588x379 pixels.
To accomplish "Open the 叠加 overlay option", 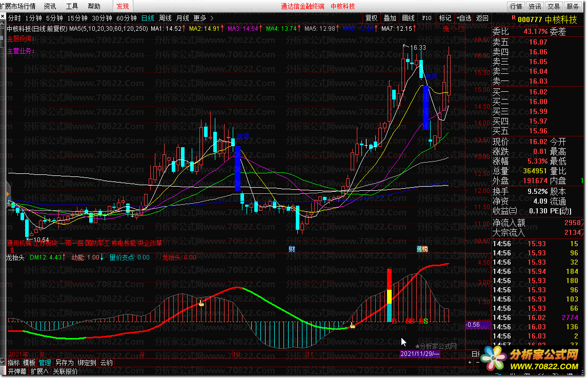I will (390, 18).
